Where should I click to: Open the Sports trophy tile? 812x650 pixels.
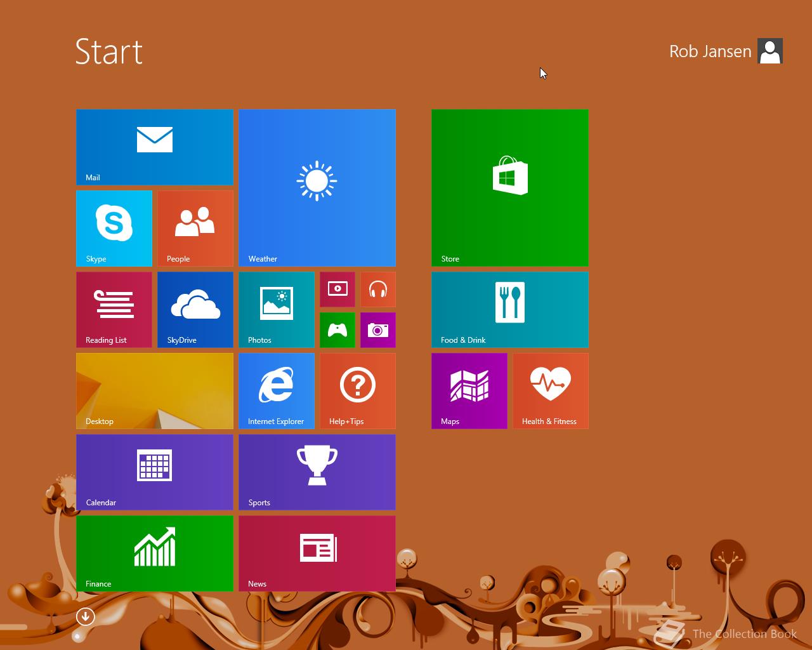(x=317, y=472)
